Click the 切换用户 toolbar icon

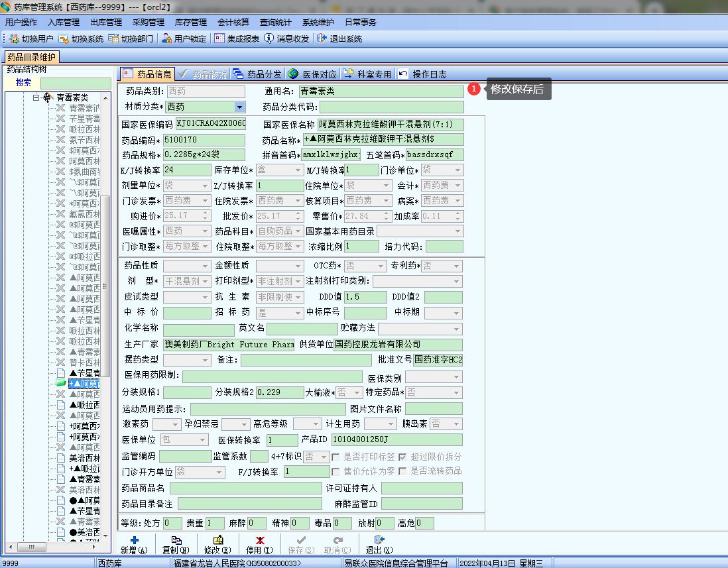pos(15,38)
